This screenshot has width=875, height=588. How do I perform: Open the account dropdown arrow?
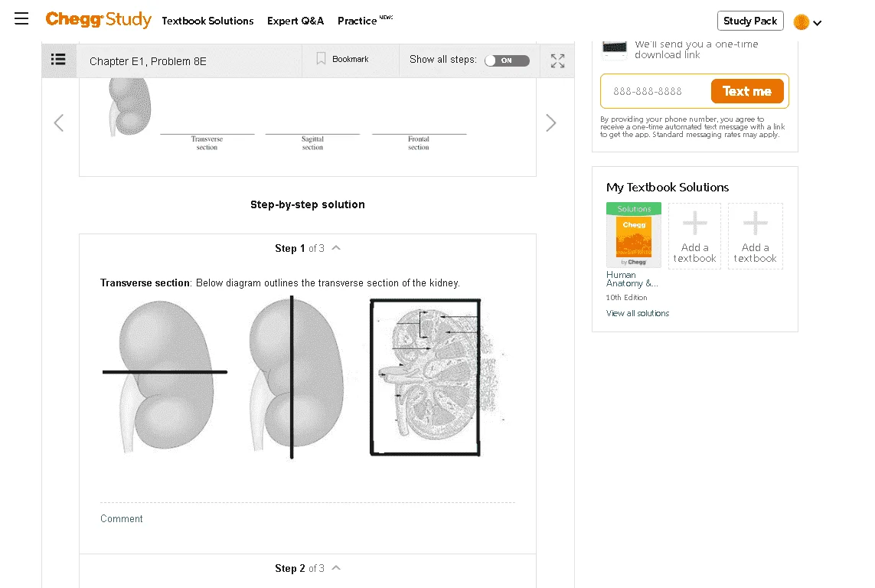pos(818,24)
